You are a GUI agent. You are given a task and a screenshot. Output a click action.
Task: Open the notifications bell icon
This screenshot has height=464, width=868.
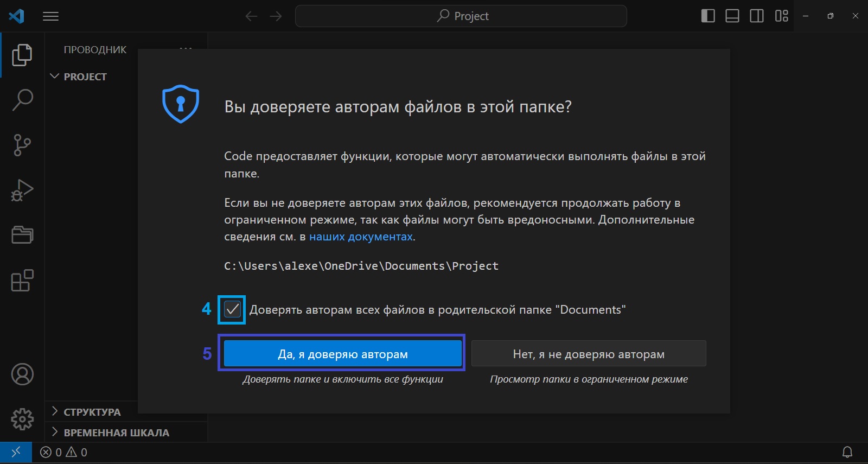pos(847,452)
